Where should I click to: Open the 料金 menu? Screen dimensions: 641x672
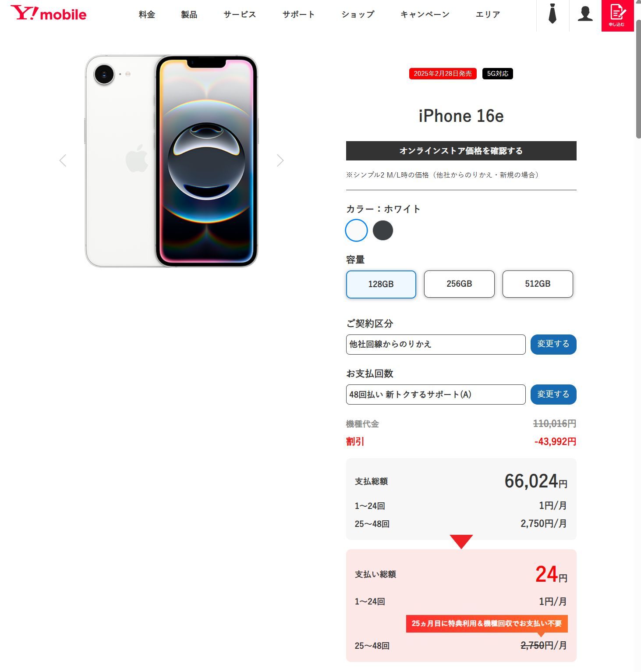pos(147,14)
